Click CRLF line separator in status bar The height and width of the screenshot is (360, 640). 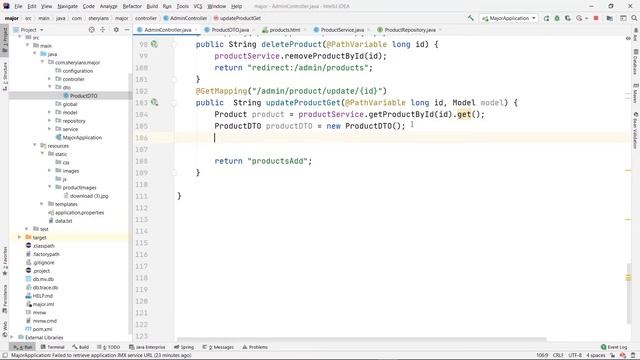click(x=558, y=355)
